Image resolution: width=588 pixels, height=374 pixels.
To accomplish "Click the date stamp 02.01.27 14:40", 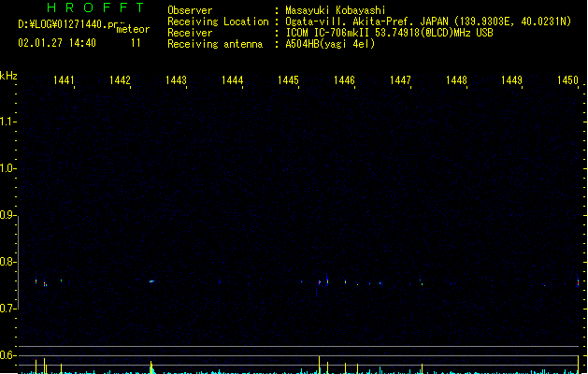I will coord(57,43).
